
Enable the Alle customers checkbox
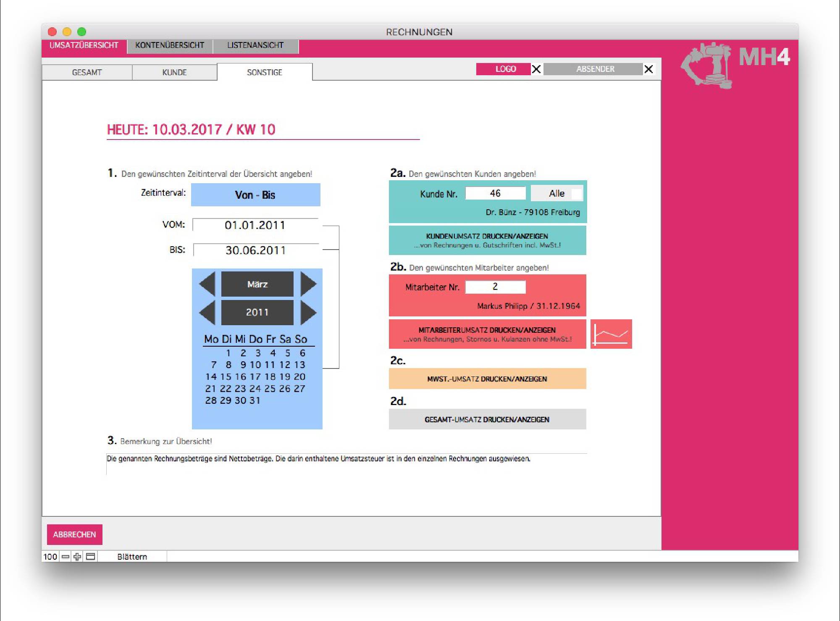click(577, 194)
